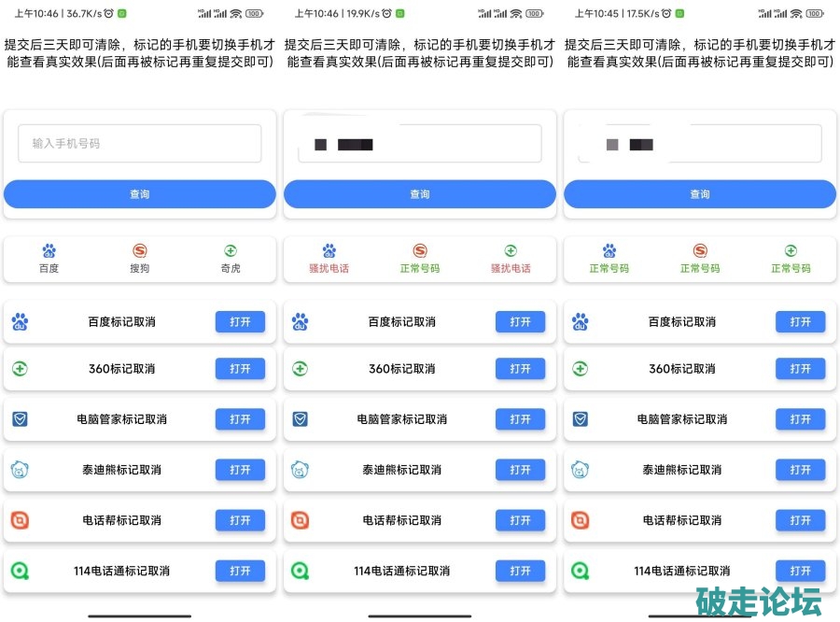This screenshot has height=622, width=840.
Task: Tap the Qihoo icon labeled 奇虎
Action: [x=230, y=251]
